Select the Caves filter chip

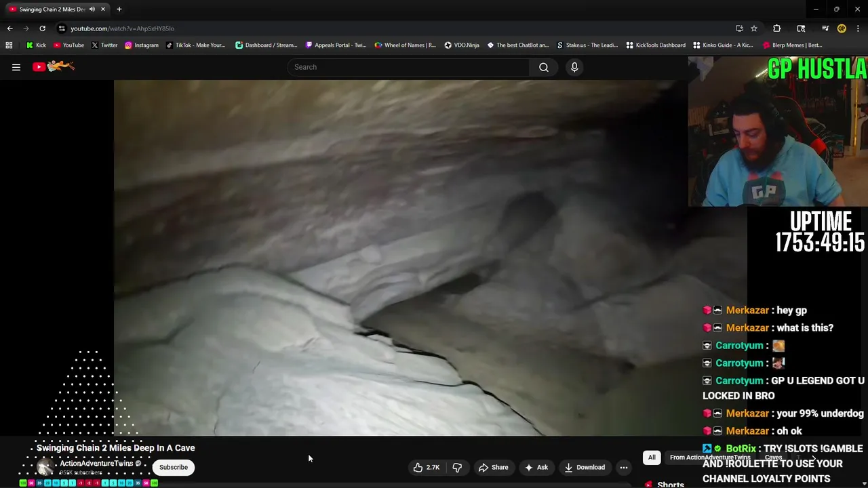point(774,457)
